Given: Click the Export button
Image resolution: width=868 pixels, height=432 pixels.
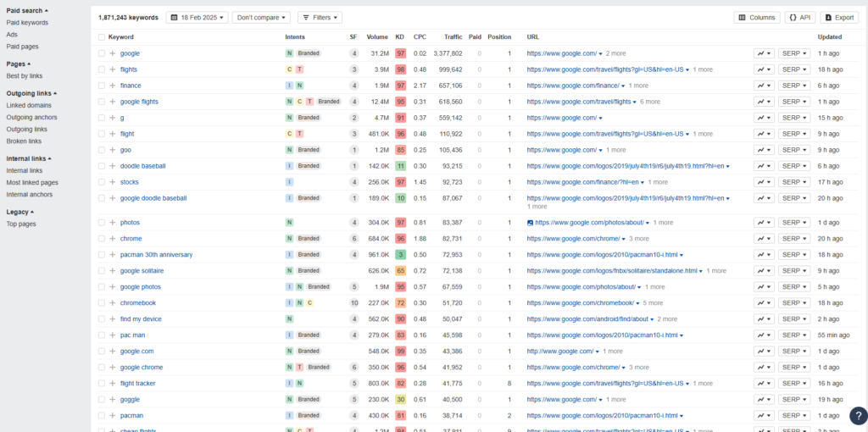Looking at the screenshot, I should pyautogui.click(x=839, y=18).
